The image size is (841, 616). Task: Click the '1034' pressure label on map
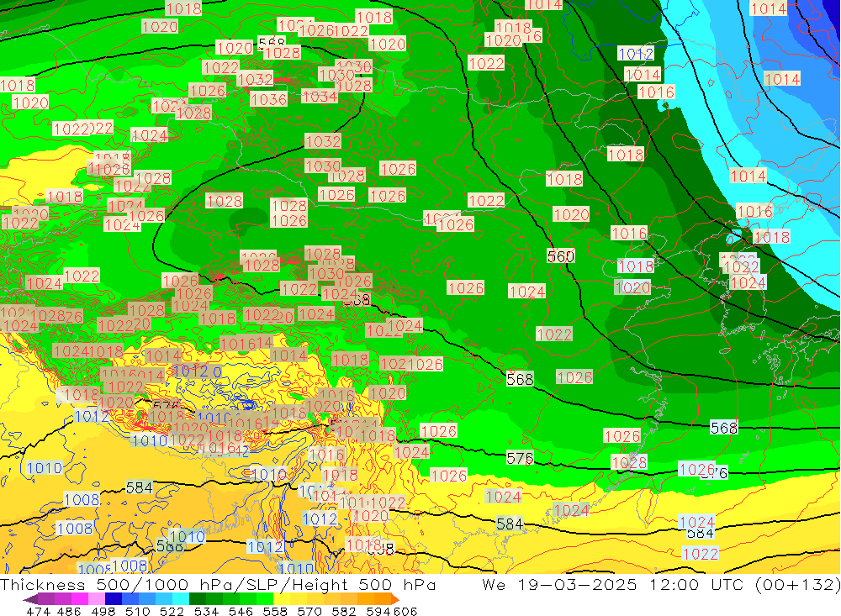click(x=320, y=97)
